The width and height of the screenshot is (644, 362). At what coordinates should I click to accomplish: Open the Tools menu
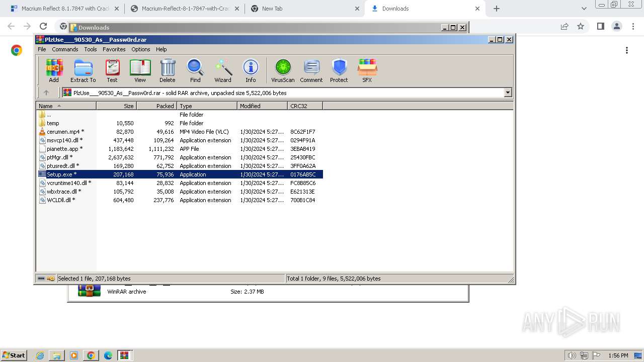(91, 49)
